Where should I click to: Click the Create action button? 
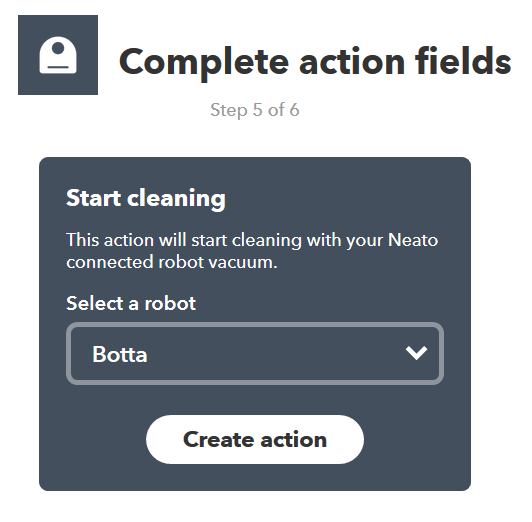[255, 439]
